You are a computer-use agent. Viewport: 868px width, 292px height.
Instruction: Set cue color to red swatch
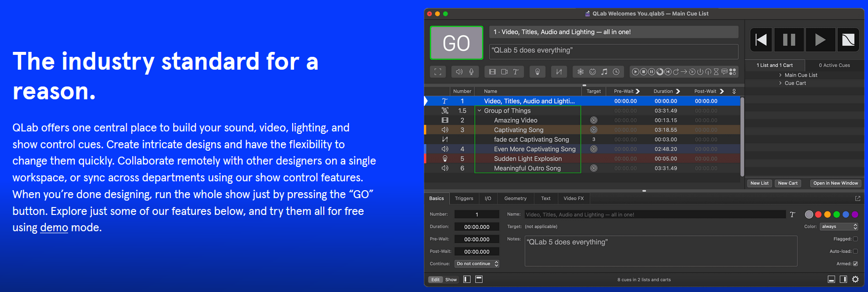tap(818, 214)
